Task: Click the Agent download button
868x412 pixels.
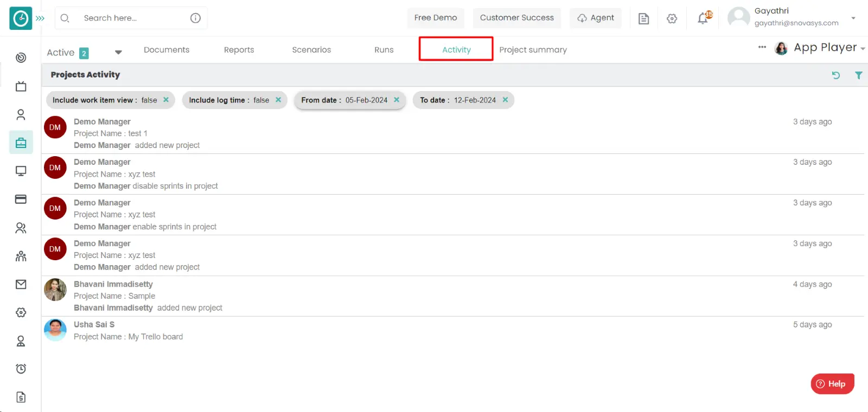Action: click(x=596, y=18)
